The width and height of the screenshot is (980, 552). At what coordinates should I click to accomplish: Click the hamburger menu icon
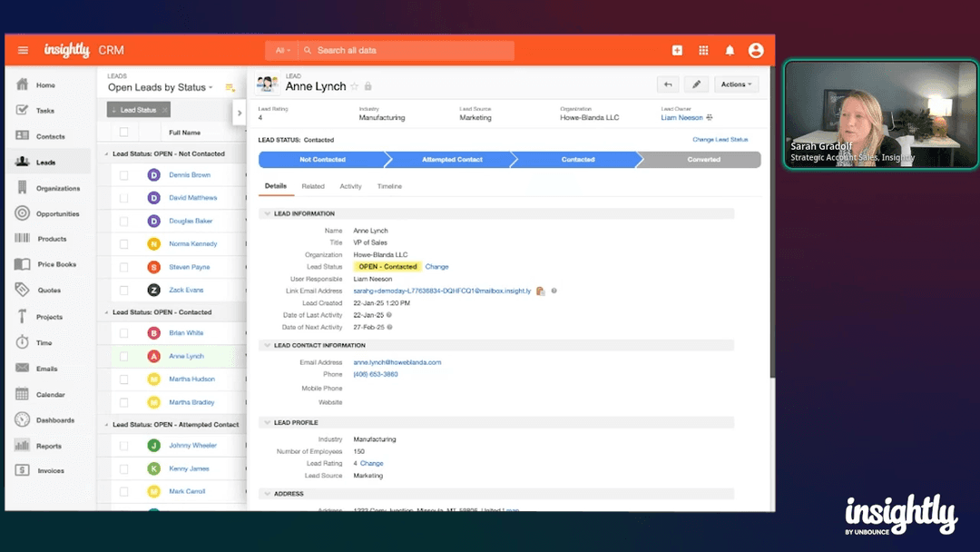tap(23, 51)
